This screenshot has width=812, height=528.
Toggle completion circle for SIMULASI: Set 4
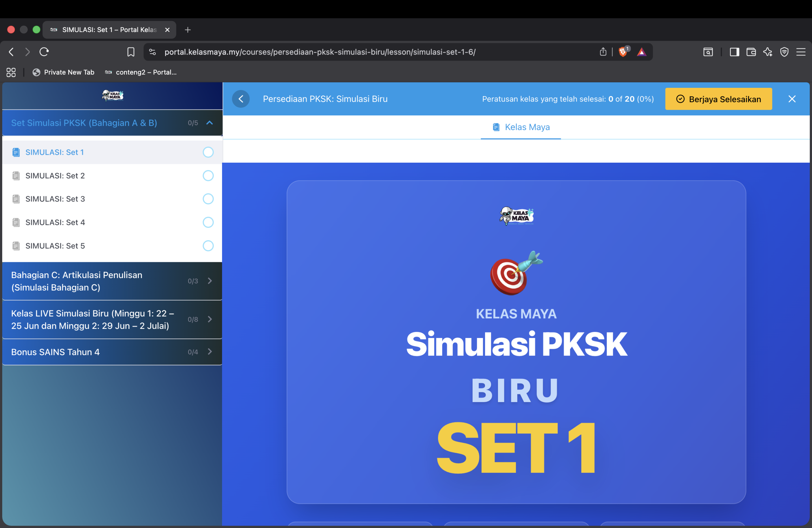208,222
